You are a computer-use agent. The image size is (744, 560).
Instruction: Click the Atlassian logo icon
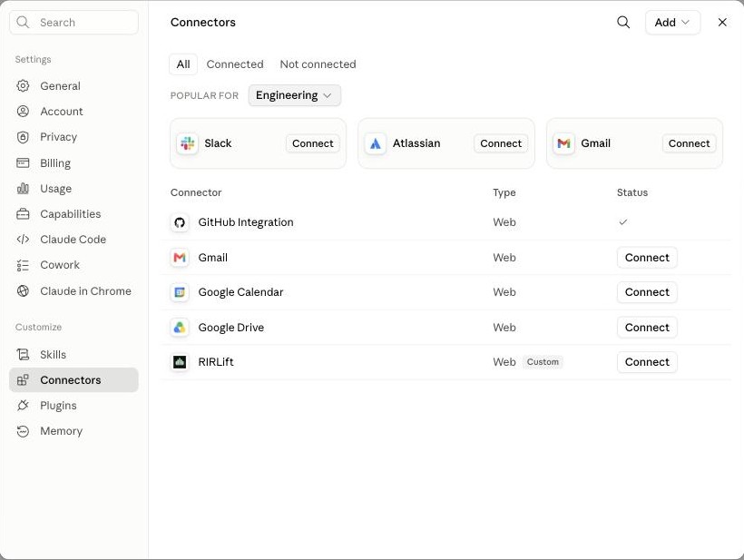click(x=376, y=143)
